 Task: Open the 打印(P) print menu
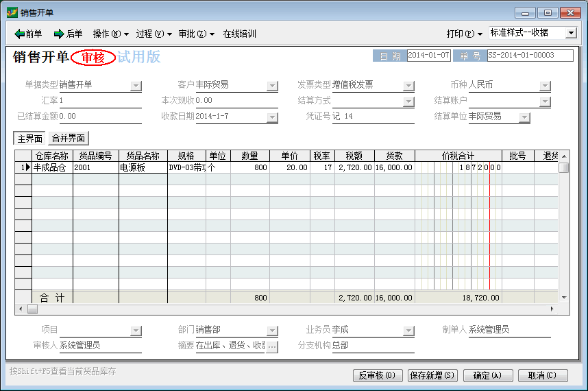coord(464,34)
